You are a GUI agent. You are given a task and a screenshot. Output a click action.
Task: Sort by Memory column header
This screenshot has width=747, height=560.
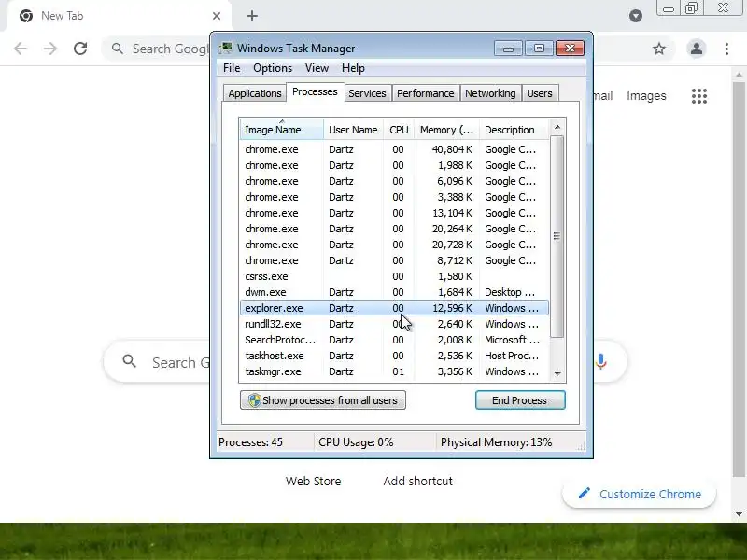click(x=446, y=130)
